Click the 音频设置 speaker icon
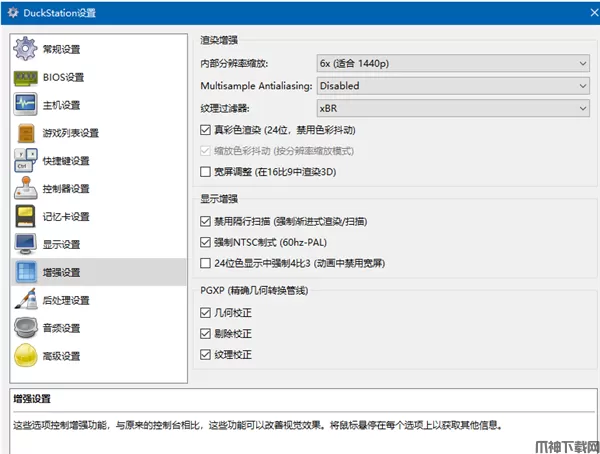 coord(27,328)
